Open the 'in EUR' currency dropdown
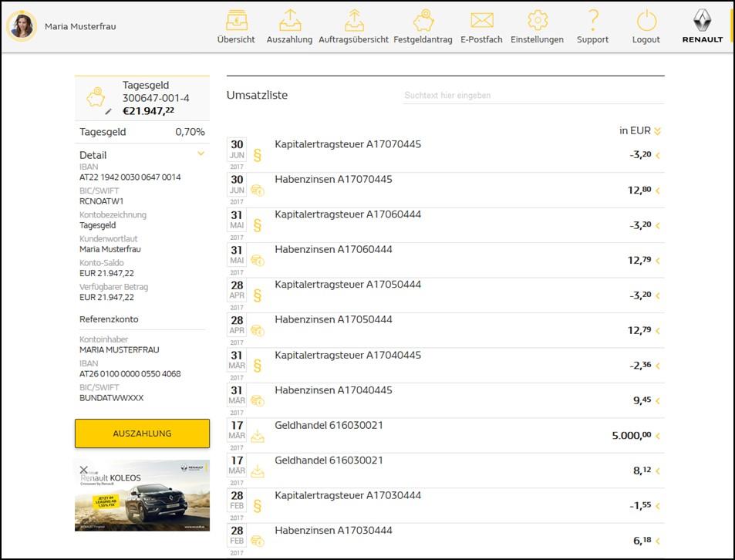 (657, 131)
